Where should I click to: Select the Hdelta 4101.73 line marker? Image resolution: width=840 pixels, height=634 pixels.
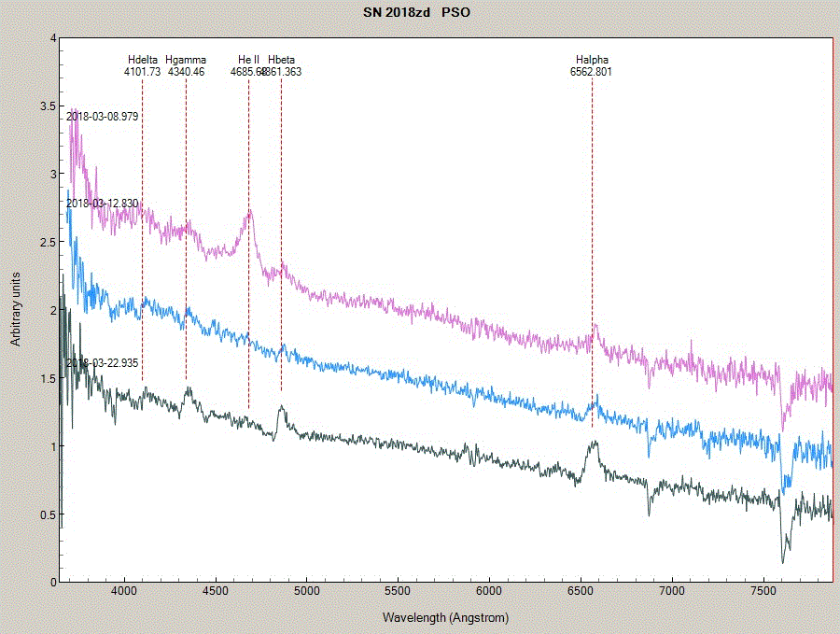142,65
